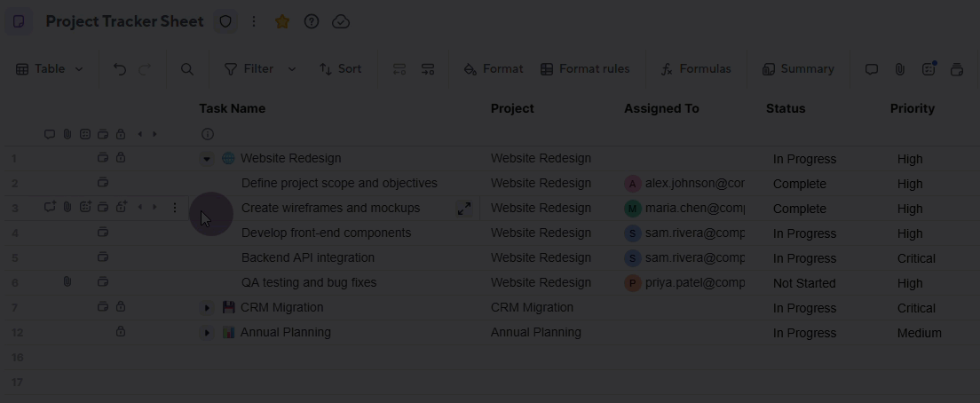Image resolution: width=980 pixels, height=403 pixels.
Task: Open Format rules
Action: (585, 68)
